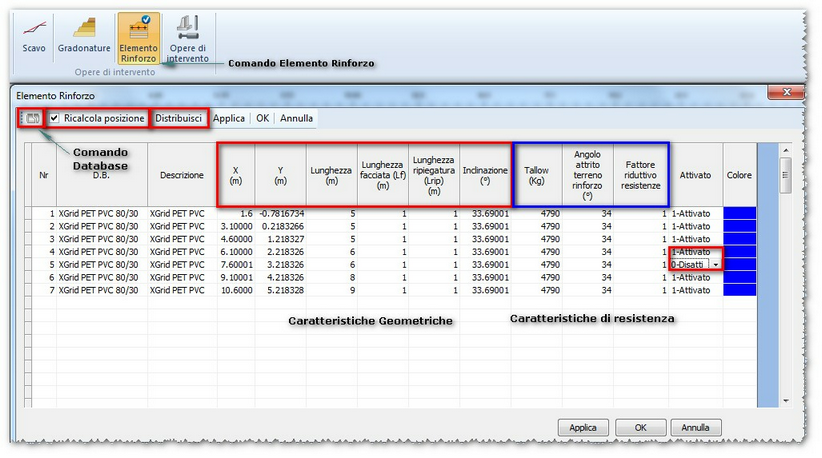This screenshot has width=822, height=458.
Task: Click the Inclinazione column header
Action: [485, 175]
